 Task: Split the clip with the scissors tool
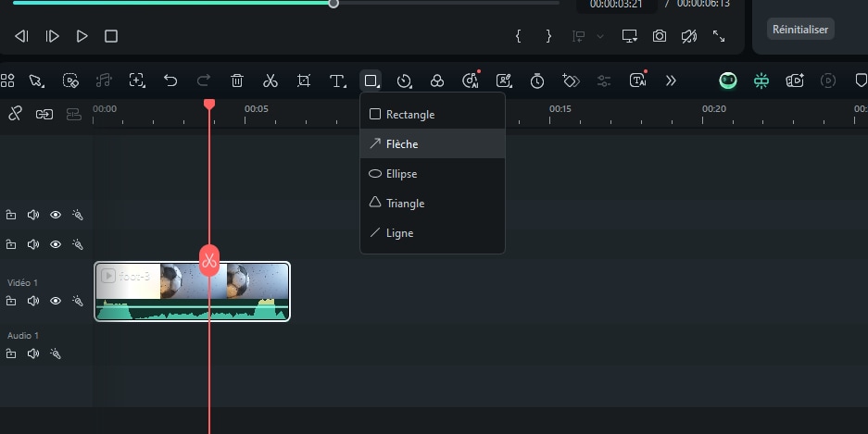pyautogui.click(x=270, y=81)
